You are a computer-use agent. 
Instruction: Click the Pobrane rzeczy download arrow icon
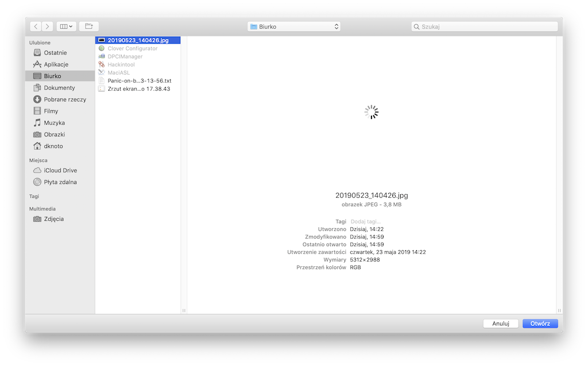click(37, 99)
